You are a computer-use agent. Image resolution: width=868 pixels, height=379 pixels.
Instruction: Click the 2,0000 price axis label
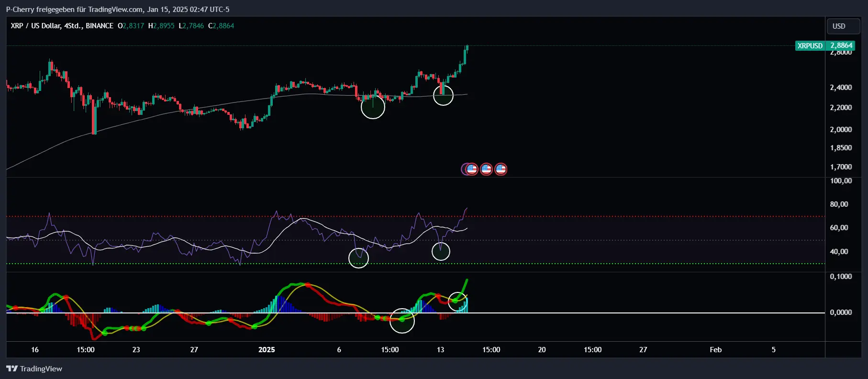pyautogui.click(x=841, y=129)
